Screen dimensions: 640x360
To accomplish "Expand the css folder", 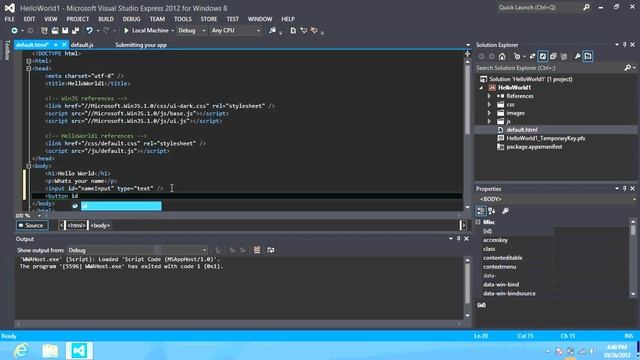I will 489,104.
